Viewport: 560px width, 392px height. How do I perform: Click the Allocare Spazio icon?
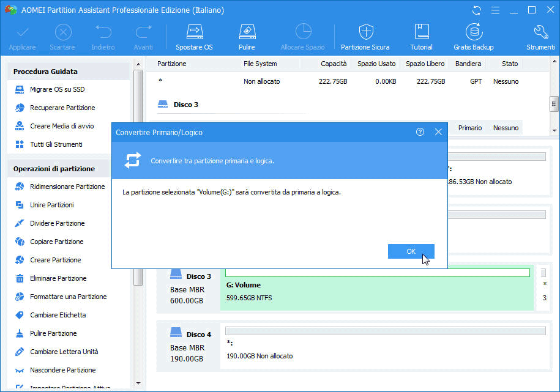pos(303,37)
